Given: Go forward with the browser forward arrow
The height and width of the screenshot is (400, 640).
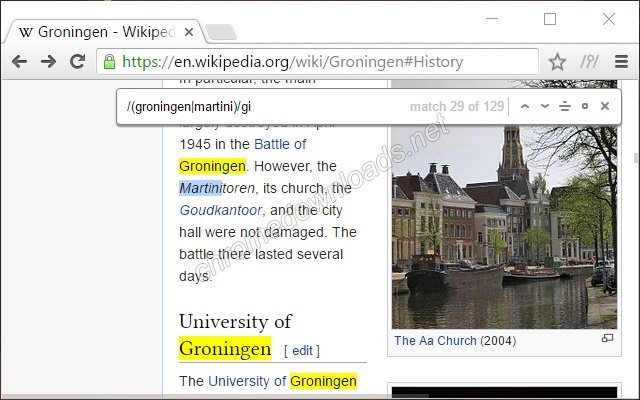Looking at the screenshot, I should [48, 62].
